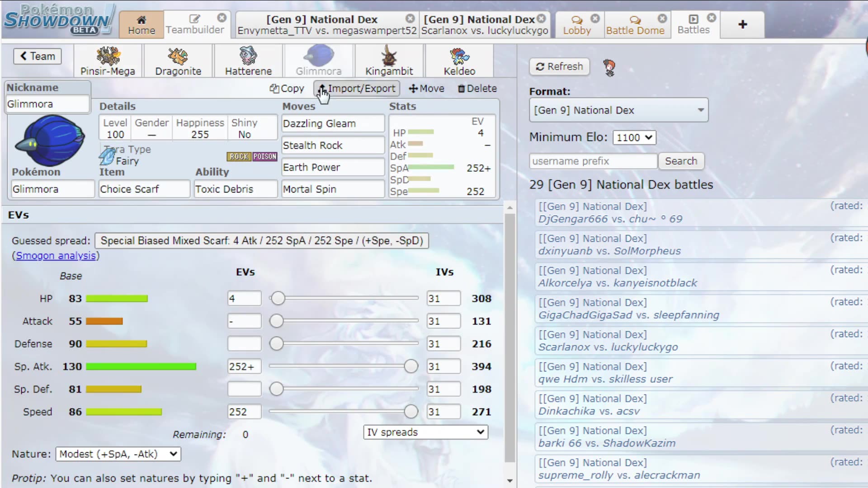The image size is (868, 488).
Task: Close the Lobby tab
Action: point(595,18)
